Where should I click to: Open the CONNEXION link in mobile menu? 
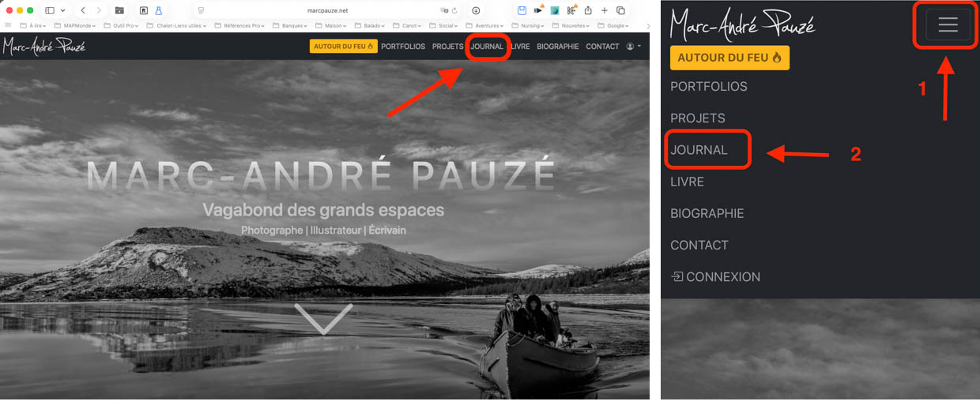[x=716, y=277]
